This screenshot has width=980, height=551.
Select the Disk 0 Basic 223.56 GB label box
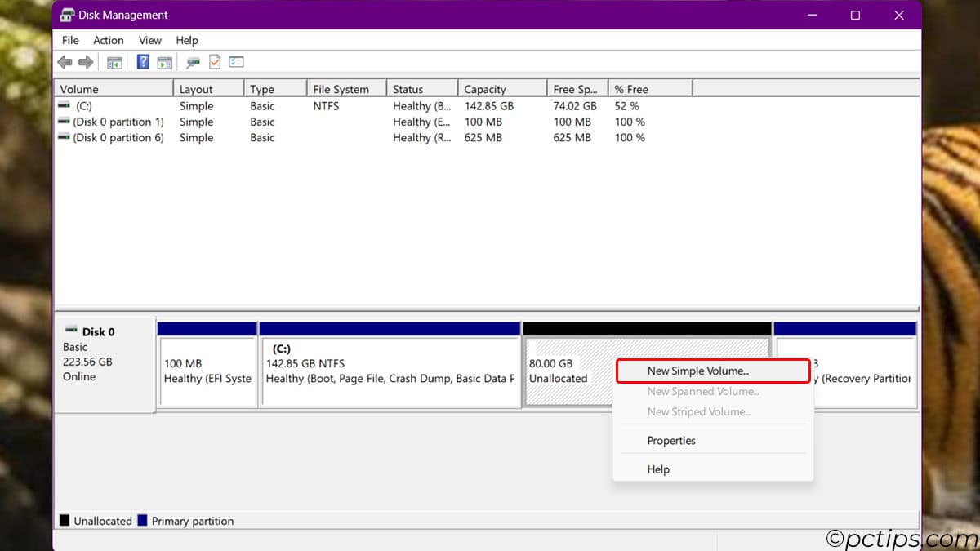tap(105, 365)
